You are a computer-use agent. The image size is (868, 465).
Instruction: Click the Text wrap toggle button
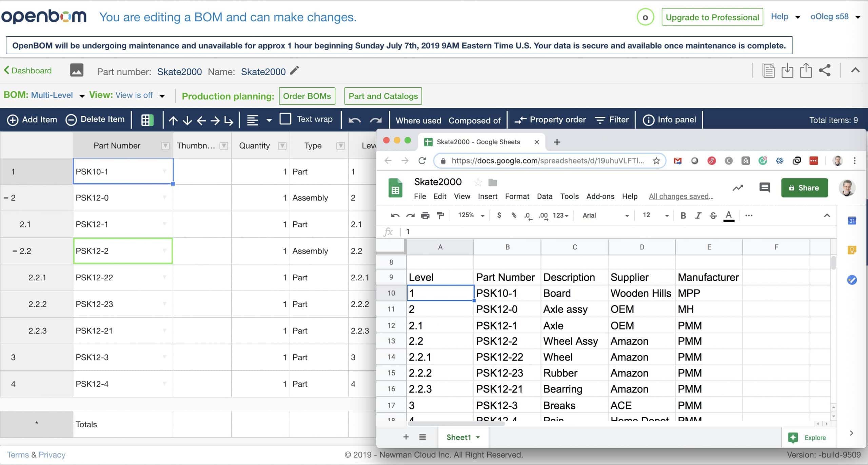[285, 119]
